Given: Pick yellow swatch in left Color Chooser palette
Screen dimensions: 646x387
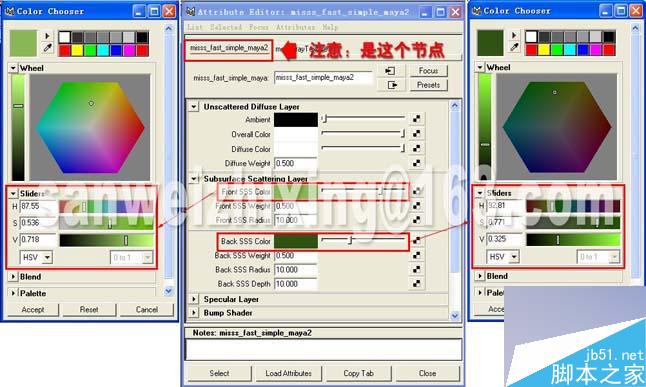Looking at the screenshot, I should pyautogui.click(x=77, y=51).
